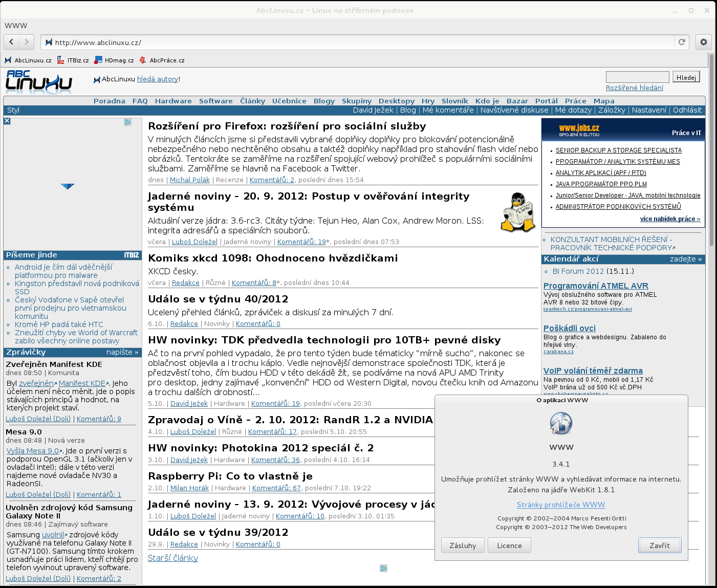Click the ITBIZ logo in Píšeme jinde header
The image size is (717, 588).
pyautogui.click(x=132, y=255)
